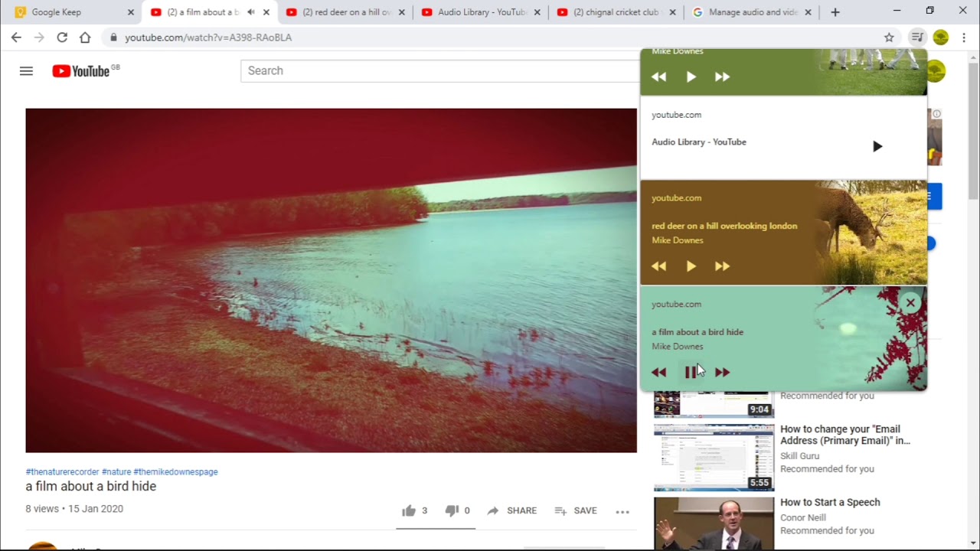The height and width of the screenshot is (551, 980).
Task: Click the #thenaturerecorder hashtag
Action: point(62,471)
